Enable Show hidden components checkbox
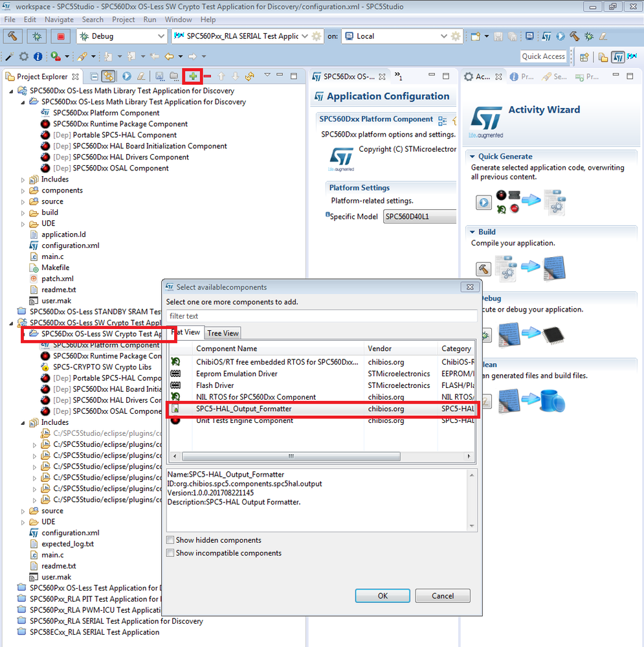Image resolution: width=644 pixels, height=647 pixels. [170, 539]
